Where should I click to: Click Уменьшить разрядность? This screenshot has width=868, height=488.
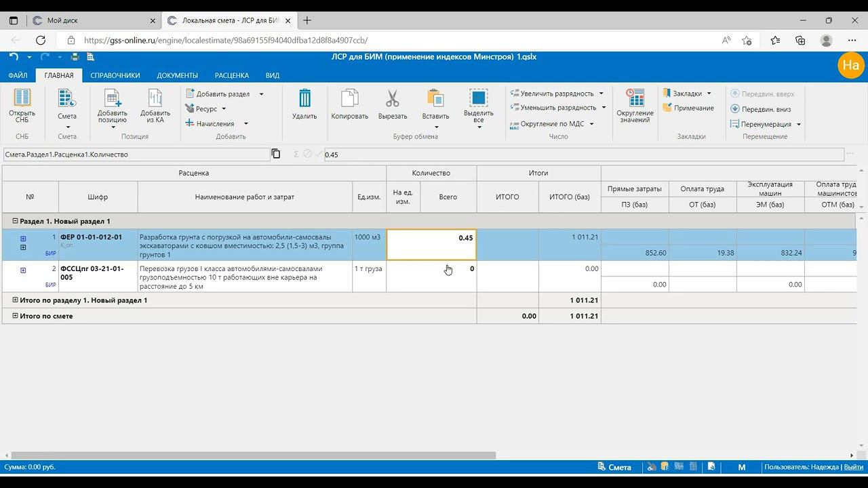tap(553, 108)
